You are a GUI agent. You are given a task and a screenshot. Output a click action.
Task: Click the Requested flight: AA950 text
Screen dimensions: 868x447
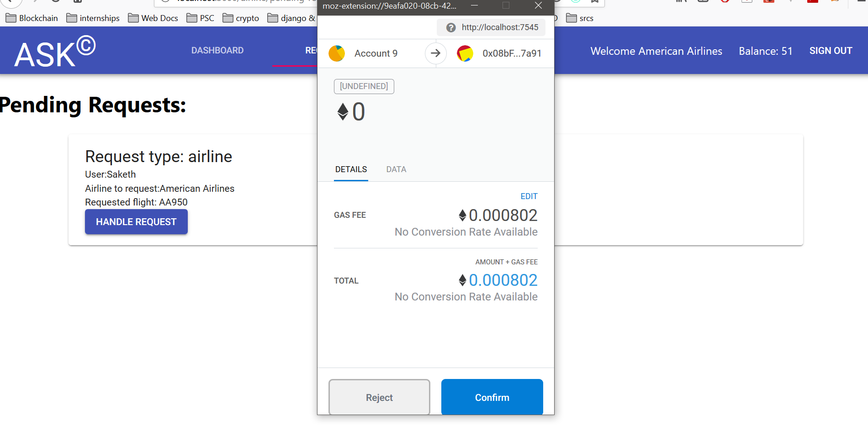click(x=136, y=202)
